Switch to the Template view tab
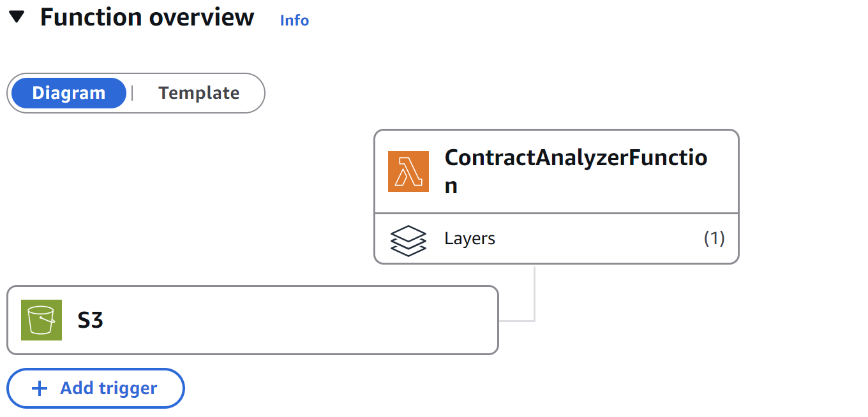 pos(198,93)
